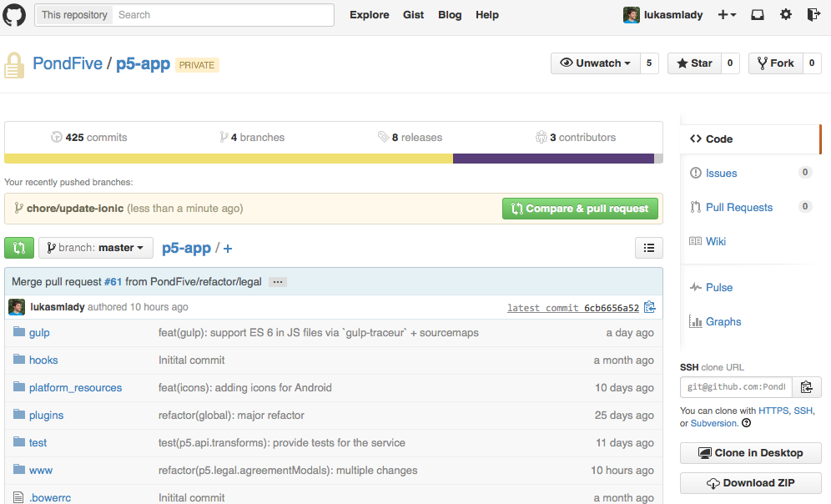The height and width of the screenshot is (504, 831).
Task: Open the 425 commits link
Action: [x=89, y=137]
